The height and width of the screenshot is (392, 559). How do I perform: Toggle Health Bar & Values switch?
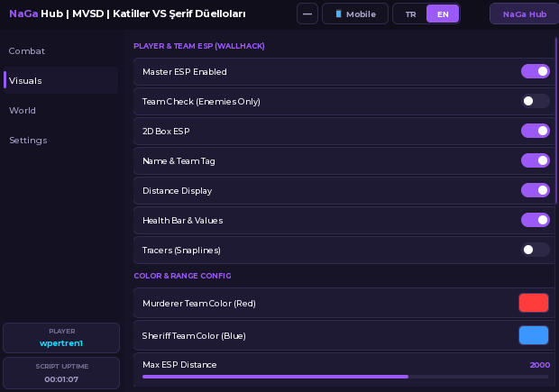point(536,220)
